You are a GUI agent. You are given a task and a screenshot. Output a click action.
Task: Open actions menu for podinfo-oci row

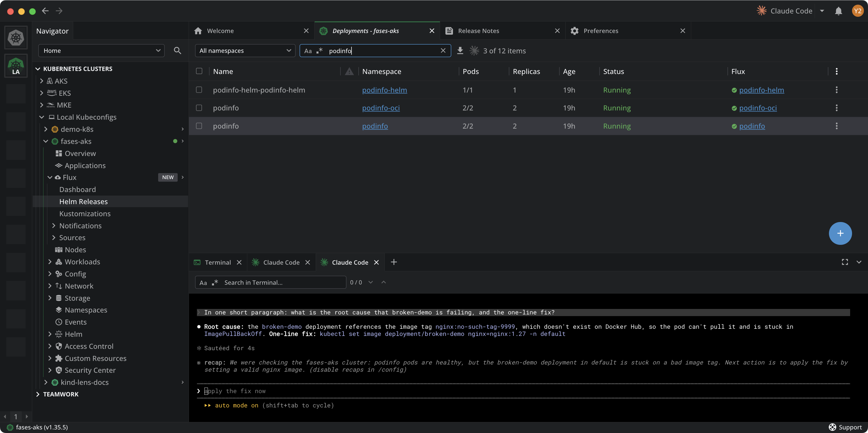tap(836, 108)
